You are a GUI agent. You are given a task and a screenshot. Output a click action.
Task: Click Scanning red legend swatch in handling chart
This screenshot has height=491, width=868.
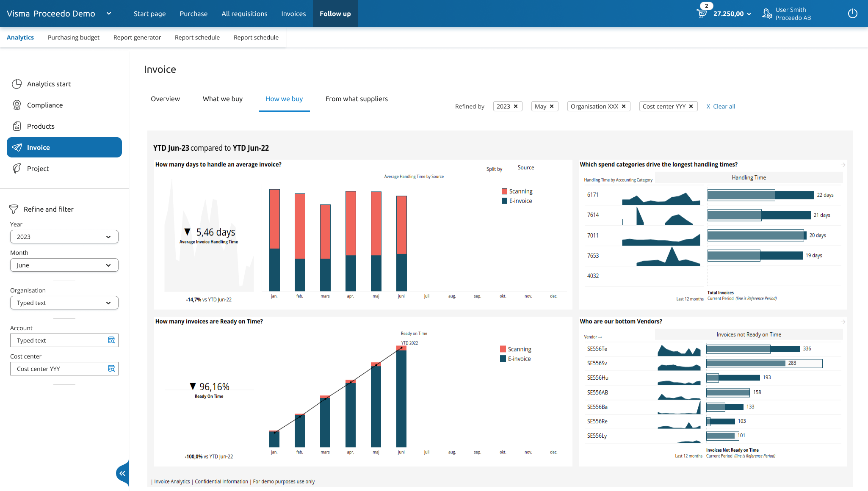tap(504, 191)
